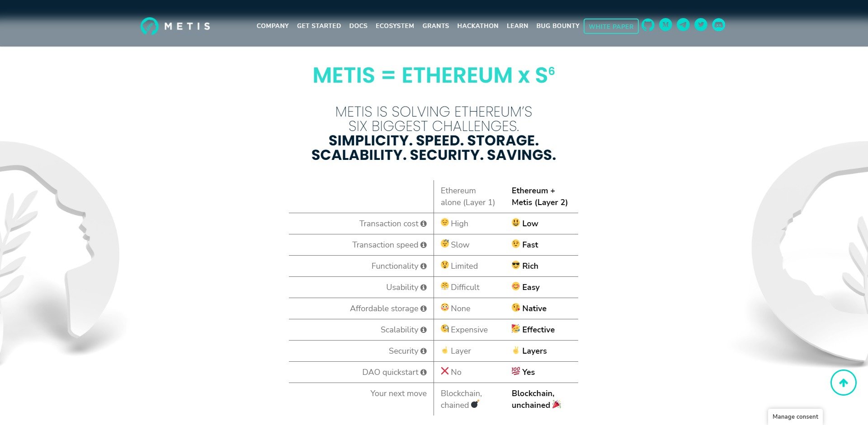The width and height of the screenshot is (868, 425).
Task: Click the scroll-to-top arrow button
Action: tap(843, 383)
